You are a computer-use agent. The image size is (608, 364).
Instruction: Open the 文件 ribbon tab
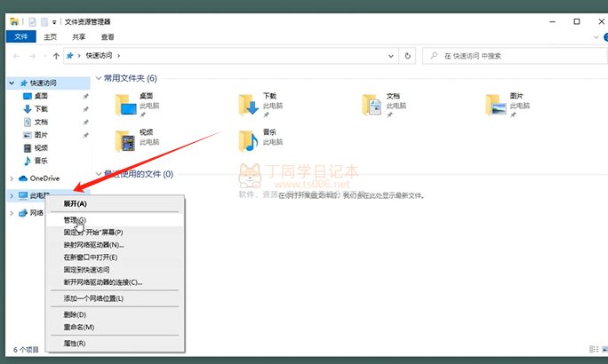click(x=21, y=36)
